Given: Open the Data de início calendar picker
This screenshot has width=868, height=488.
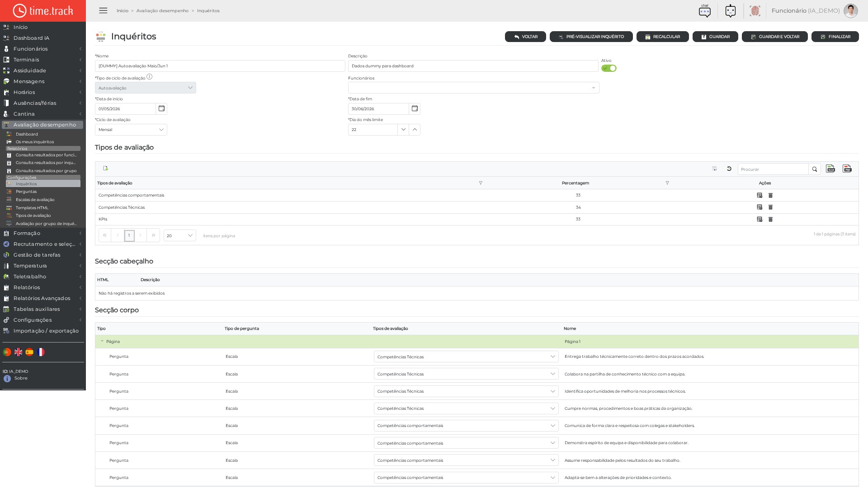Looking at the screenshot, I should (161, 109).
